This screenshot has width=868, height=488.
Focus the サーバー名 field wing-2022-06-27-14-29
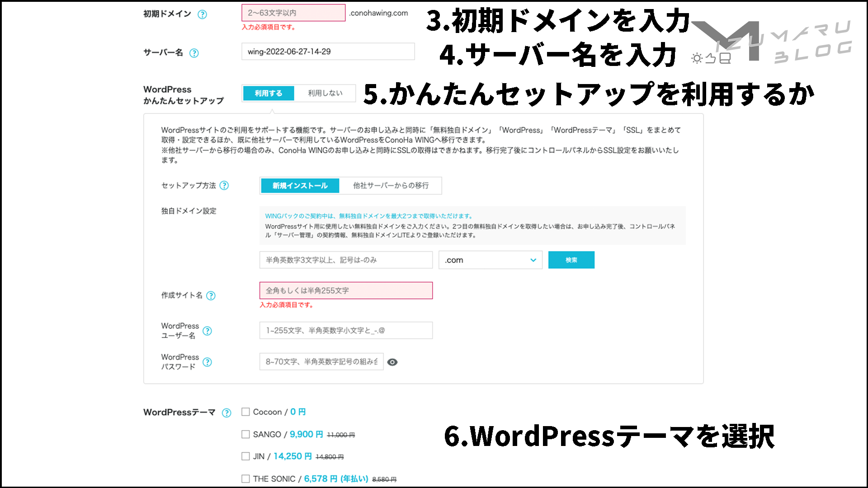(328, 52)
